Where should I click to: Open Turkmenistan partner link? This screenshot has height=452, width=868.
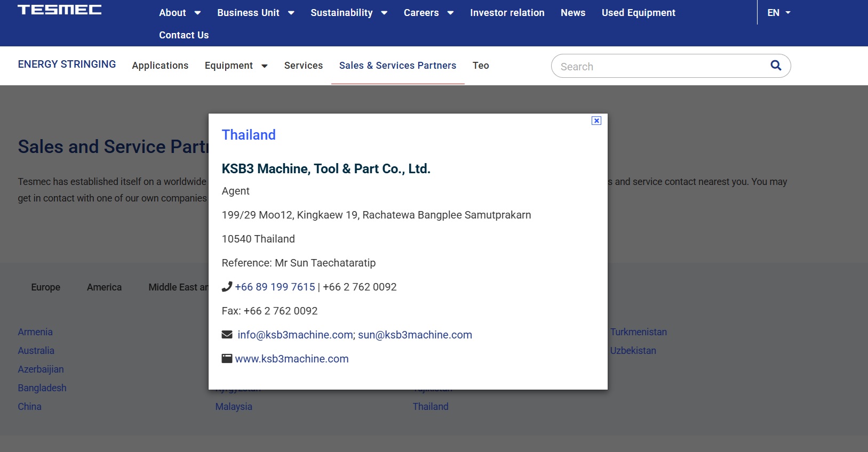(639, 332)
